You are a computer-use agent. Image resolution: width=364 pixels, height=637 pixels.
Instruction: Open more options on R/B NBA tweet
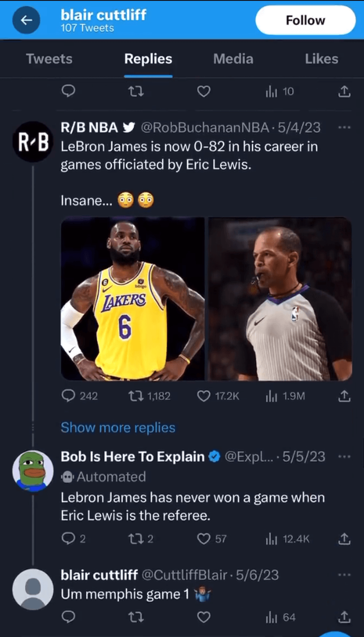(x=344, y=128)
